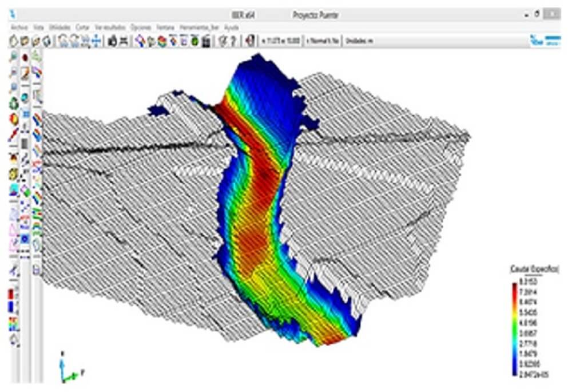This screenshot has height=392, width=572.
Task: Select the blue four-arrow pan tool
Action: [x=97, y=41]
